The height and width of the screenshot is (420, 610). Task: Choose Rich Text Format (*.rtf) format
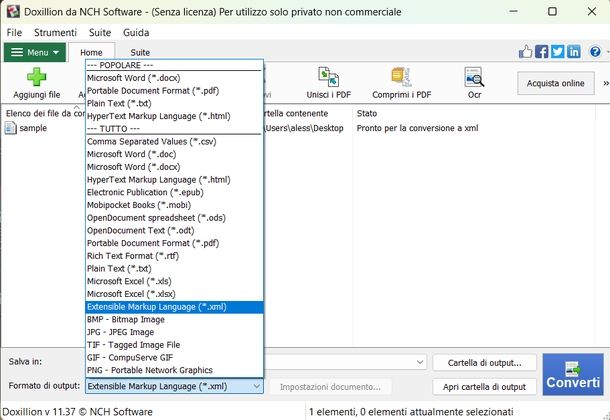(174, 256)
